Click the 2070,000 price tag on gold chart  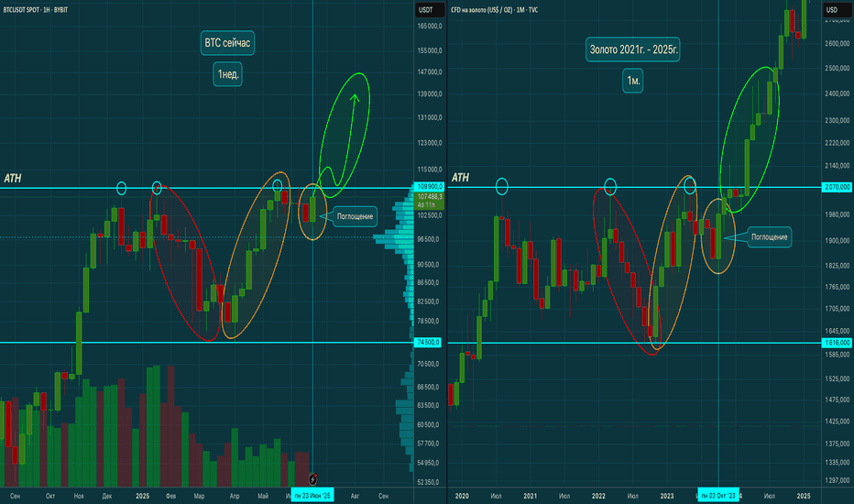pos(838,187)
